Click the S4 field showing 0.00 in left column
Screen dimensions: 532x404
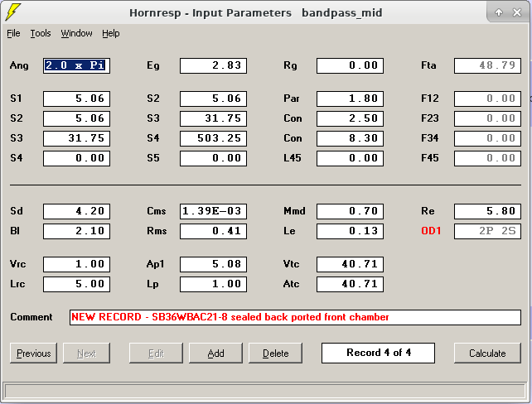click(x=76, y=158)
